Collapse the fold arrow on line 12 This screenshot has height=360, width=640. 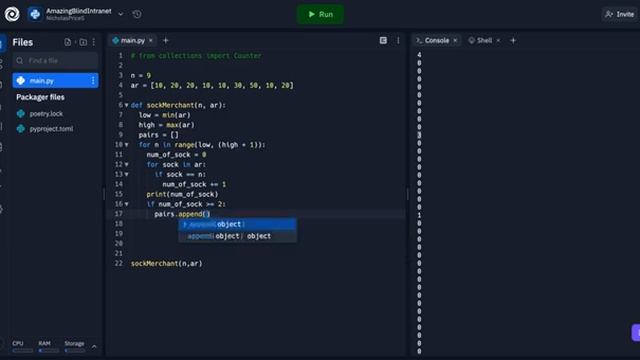pyautogui.click(x=127, y=164)
